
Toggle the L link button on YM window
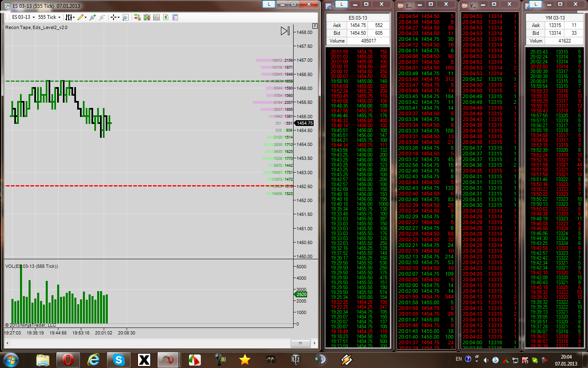(535, 4)
